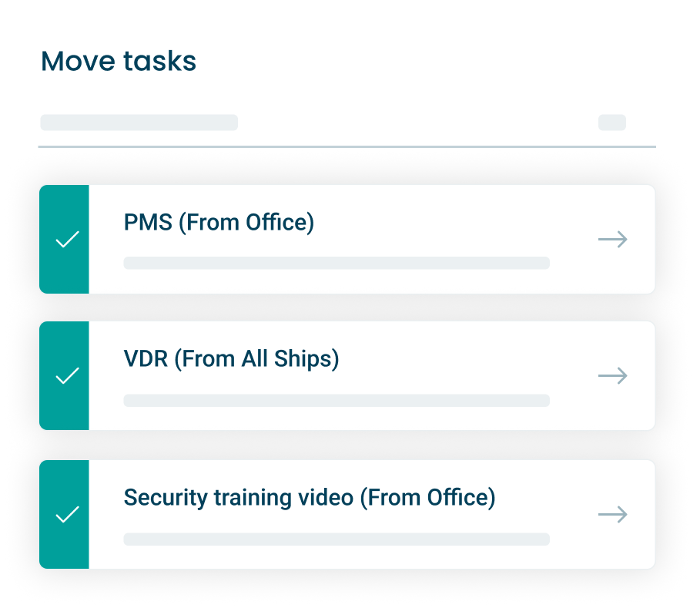Click the gray description bar under PMS title
The height and width of the screenshot is (615, 700).
point(336,263)
